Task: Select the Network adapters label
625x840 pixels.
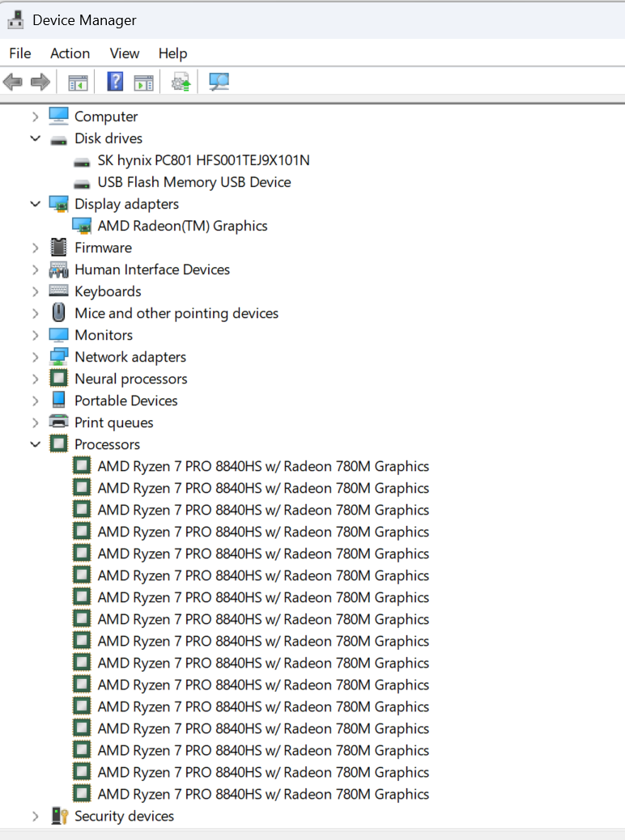Action: click(x=130, y=357)
